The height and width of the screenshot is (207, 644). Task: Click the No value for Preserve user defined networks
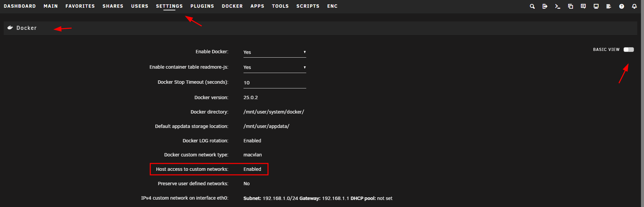pos(247,184)
